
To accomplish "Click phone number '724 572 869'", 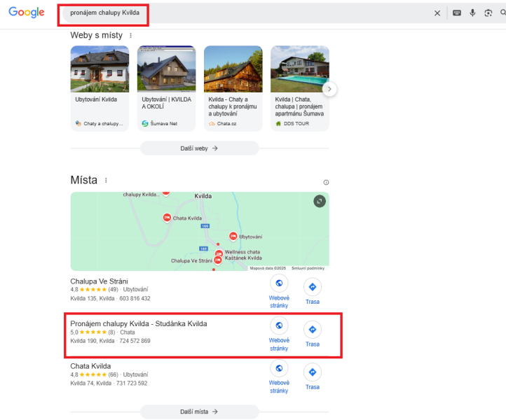I will pyautogui.click(x=135, y=341).
